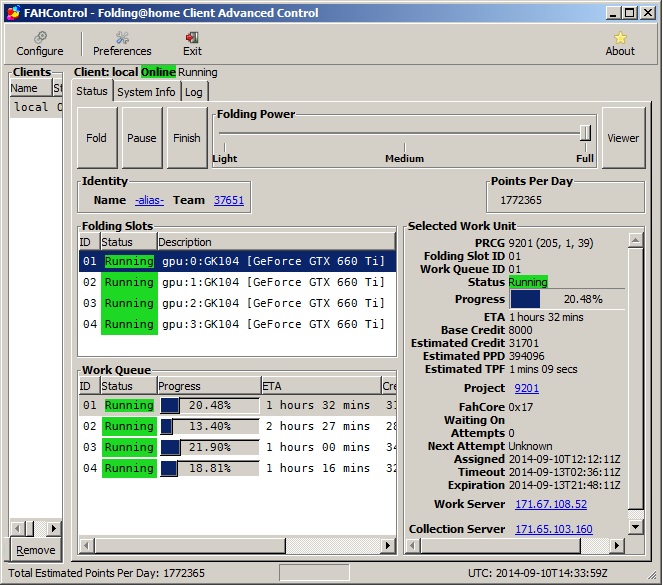Viewport: 663px width, 585px height.
Task: Click ID column header in Folding Slots
Action: 89,242
